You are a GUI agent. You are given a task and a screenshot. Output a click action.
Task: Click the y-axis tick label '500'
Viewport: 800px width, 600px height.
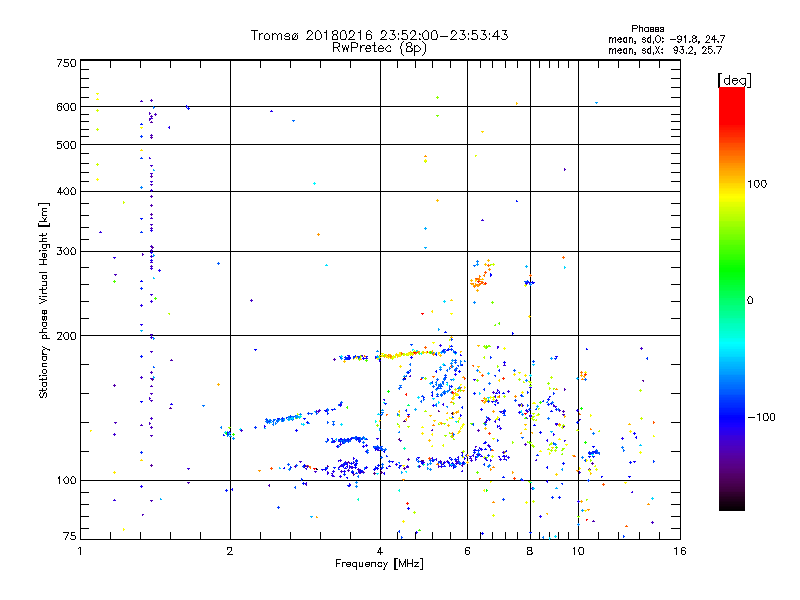66,145
